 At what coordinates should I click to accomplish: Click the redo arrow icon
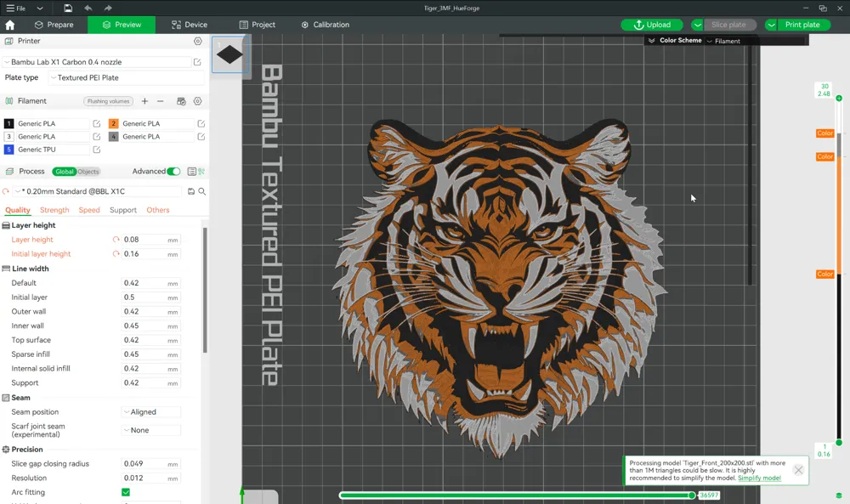(x=108, y=8)
